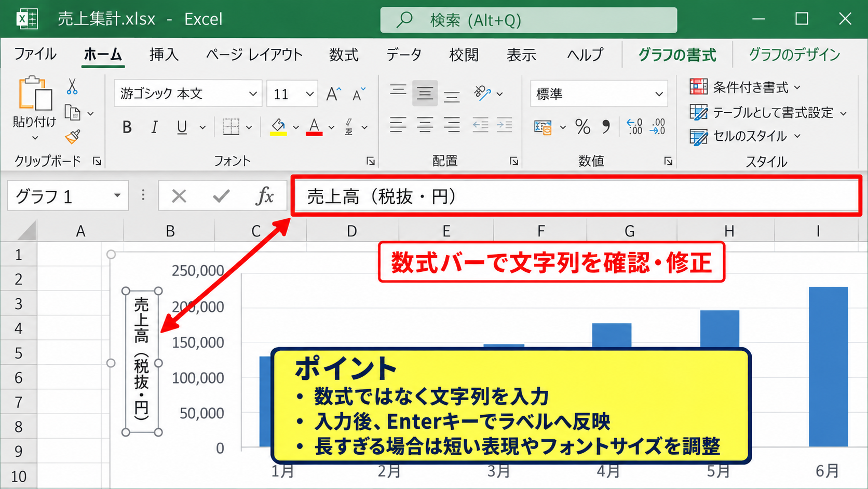Click the decrease indent icon

[480, 125]
